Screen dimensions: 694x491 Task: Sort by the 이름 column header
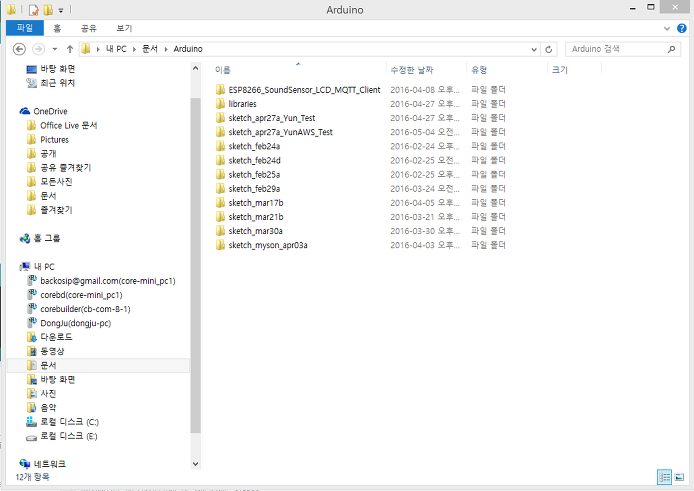point(223,70)
